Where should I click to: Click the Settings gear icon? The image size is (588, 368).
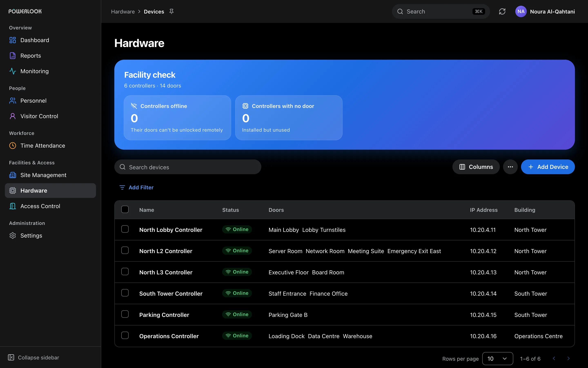click(x=13, y=236)
